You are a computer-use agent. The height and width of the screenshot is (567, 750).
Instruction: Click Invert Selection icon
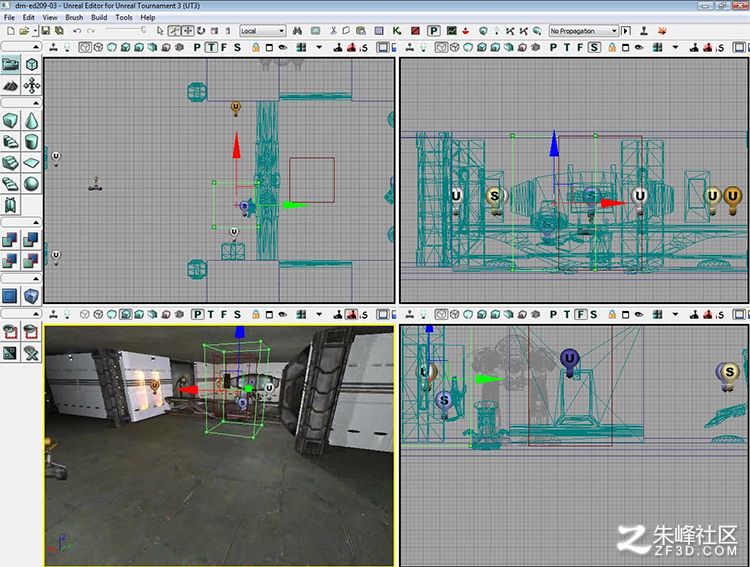pyautogui.click(x=11, y=353)
